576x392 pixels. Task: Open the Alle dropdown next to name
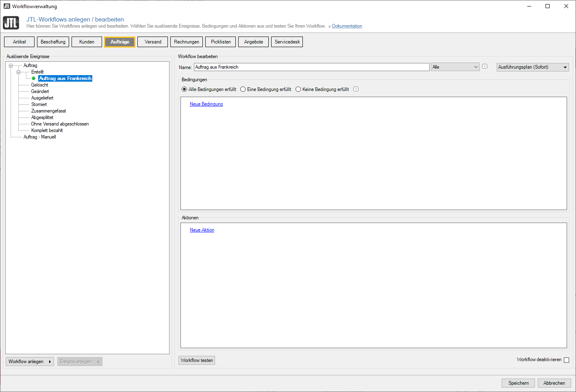pos(455,67)
